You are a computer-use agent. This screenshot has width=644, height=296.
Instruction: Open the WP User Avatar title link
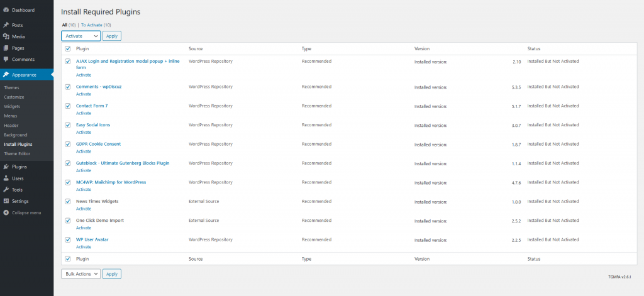click(x=92, y=239)
